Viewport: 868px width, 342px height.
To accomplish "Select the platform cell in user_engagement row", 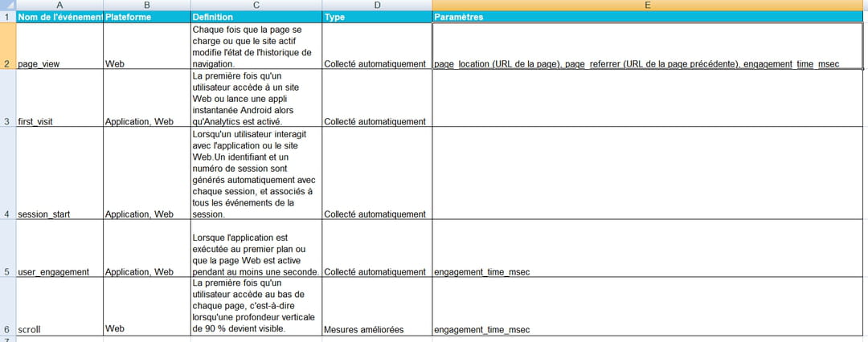I will 147,249.
